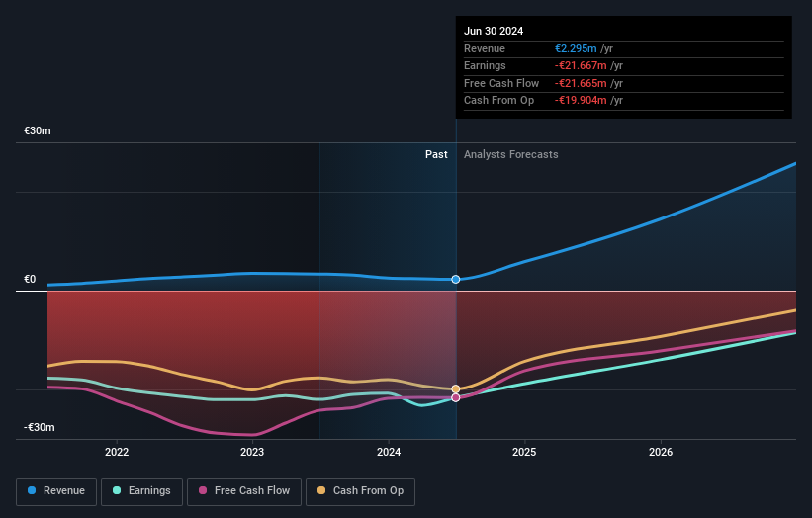Click the Jun 30 2024 tooltip date
This screenshot has width=812, height=518.
[x=494, y=31]
